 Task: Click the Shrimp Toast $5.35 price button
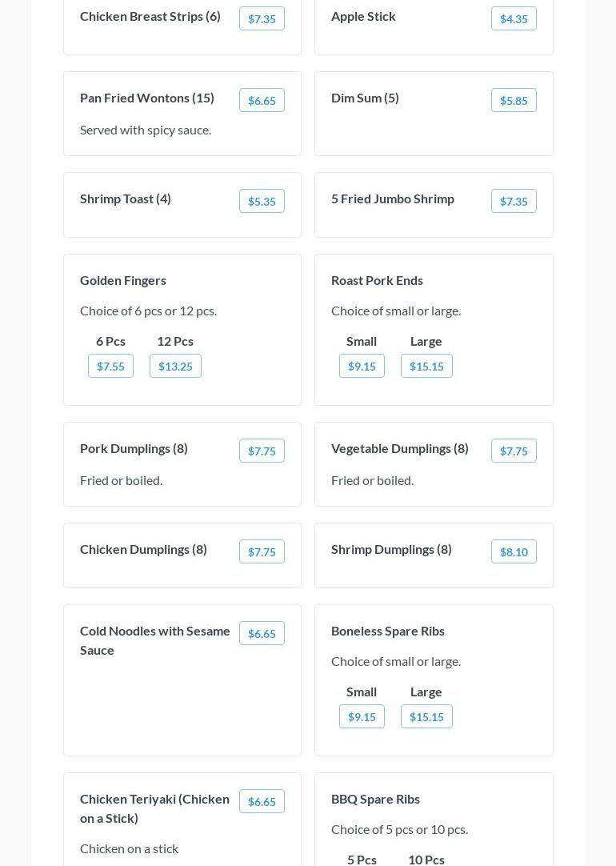(262, 201)
